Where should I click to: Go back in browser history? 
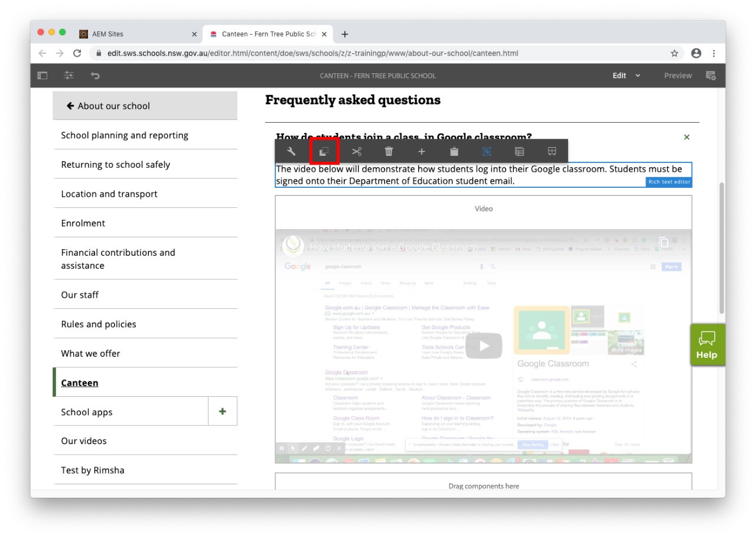[43, 53]
